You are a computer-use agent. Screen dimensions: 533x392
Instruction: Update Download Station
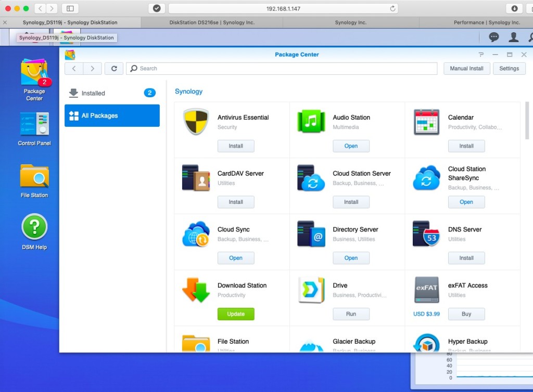[x=236, y=314]
